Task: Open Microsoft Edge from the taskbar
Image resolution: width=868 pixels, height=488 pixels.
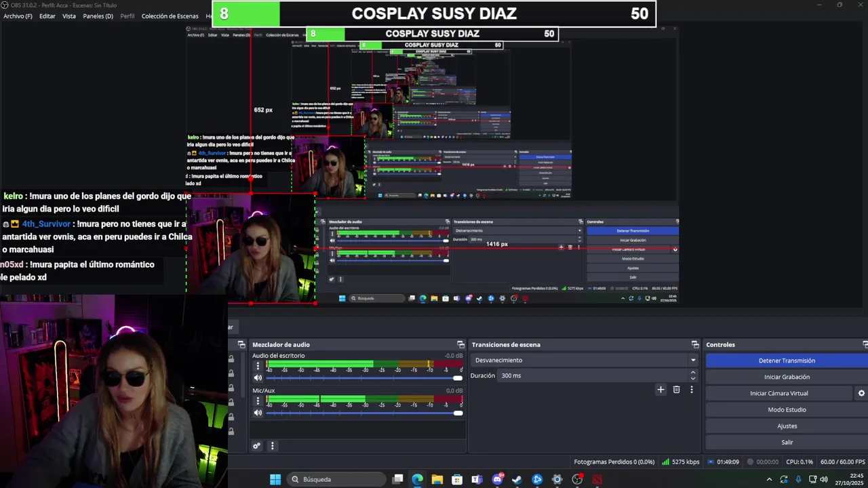Action: point(417,479)
